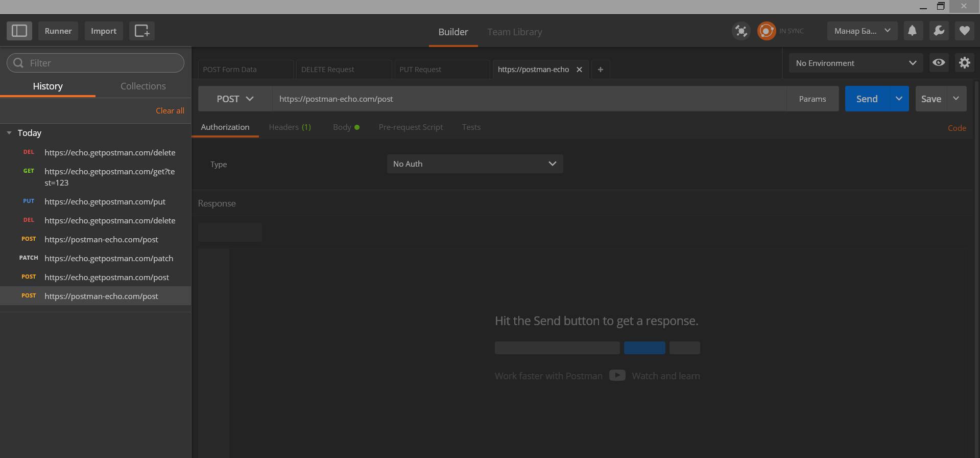Close the https://postman-echo tab

(579, 70)
